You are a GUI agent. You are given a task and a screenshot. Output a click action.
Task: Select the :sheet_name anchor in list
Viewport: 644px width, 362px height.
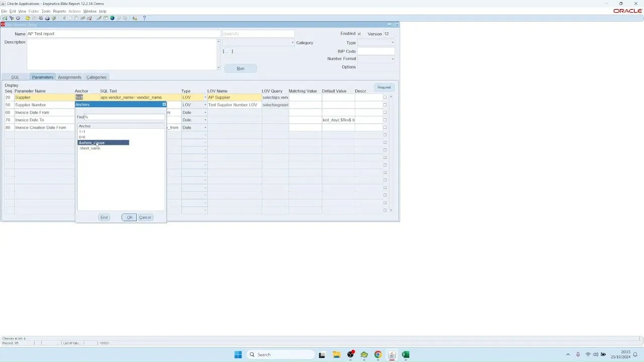(x=90, y=148)
